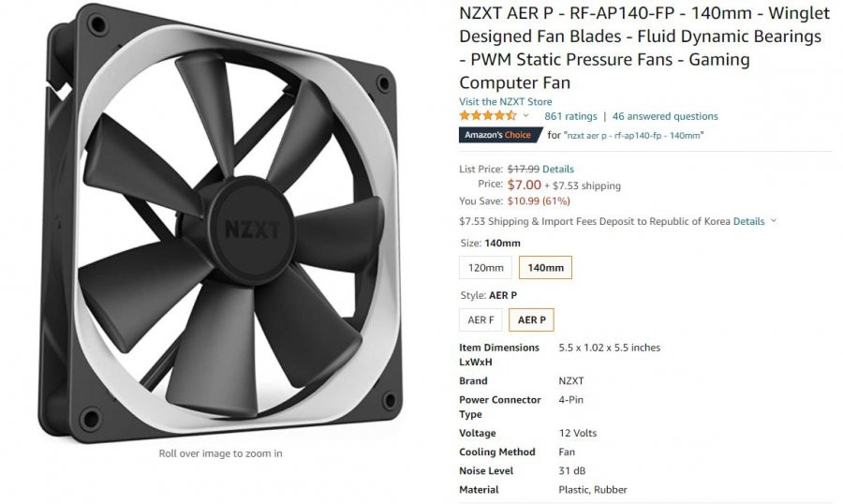Screen dimensions: 843x504
Task: Select the 140mm size option
Action: pos(545,267)
